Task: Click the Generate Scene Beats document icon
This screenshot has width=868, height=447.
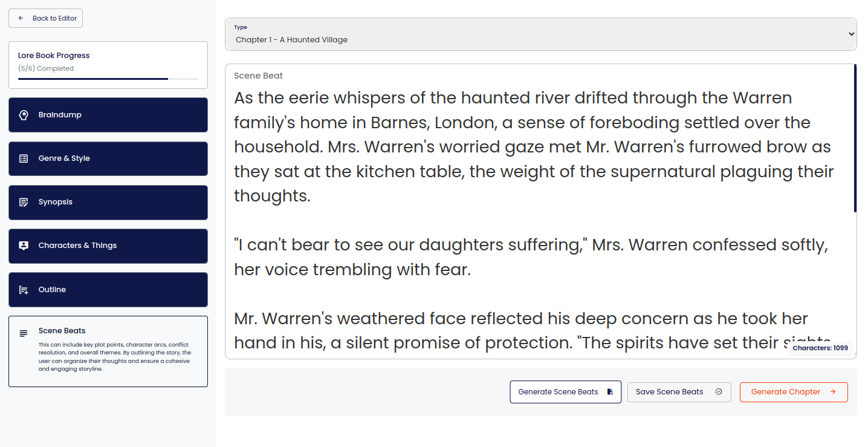Action: click(x=610, y=392)
